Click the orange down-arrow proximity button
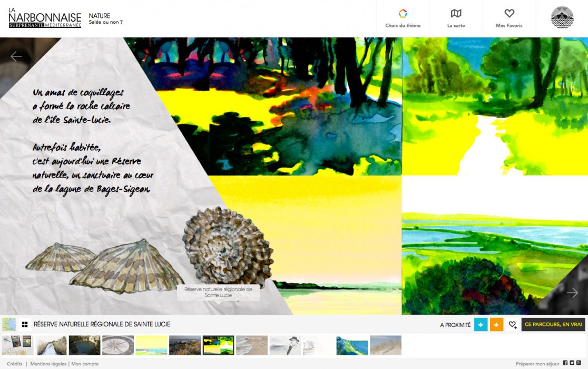 point(496,325)
